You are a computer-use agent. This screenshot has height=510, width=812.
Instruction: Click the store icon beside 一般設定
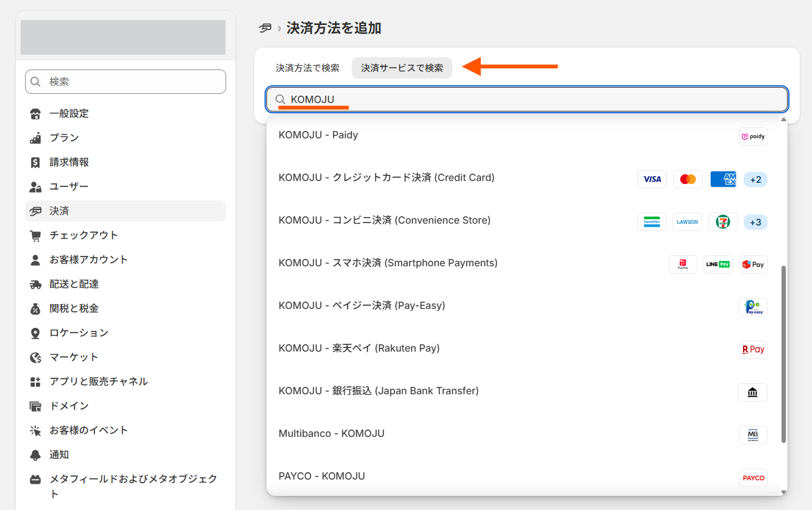35,113
